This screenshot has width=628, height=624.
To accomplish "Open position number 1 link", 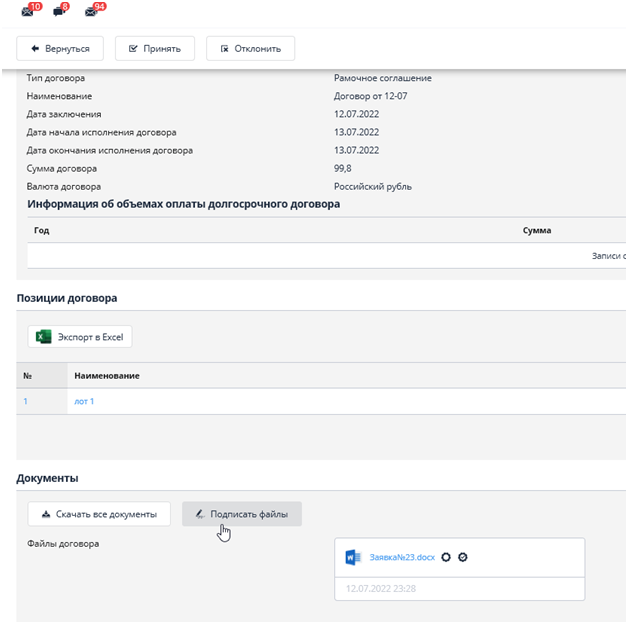I will pyautogui.click(x=26, y=401).
